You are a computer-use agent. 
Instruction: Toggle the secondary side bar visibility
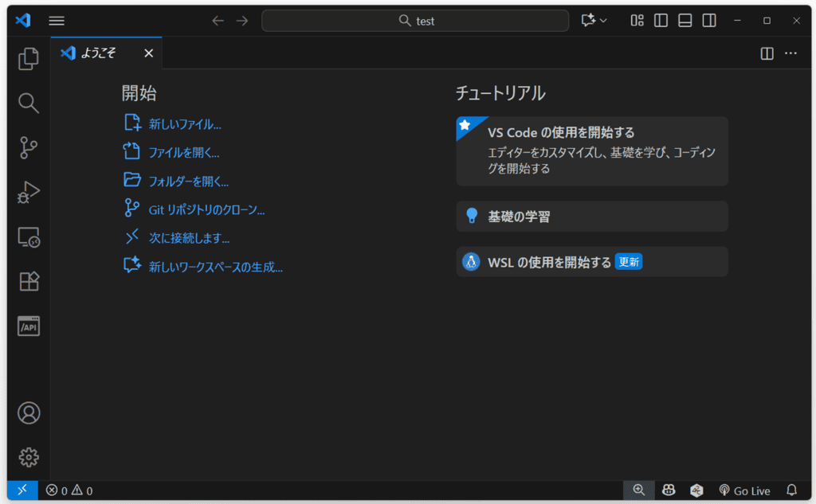[x=708, y=21]
